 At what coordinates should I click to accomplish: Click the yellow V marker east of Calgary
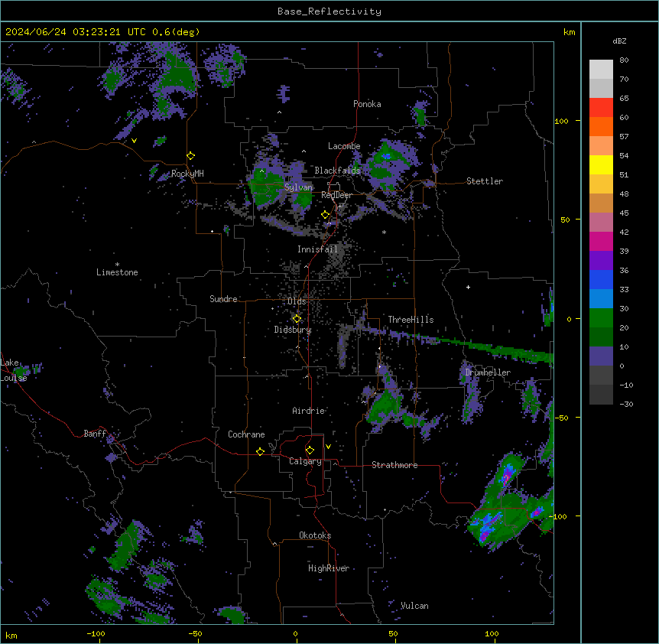coord(328,447)
